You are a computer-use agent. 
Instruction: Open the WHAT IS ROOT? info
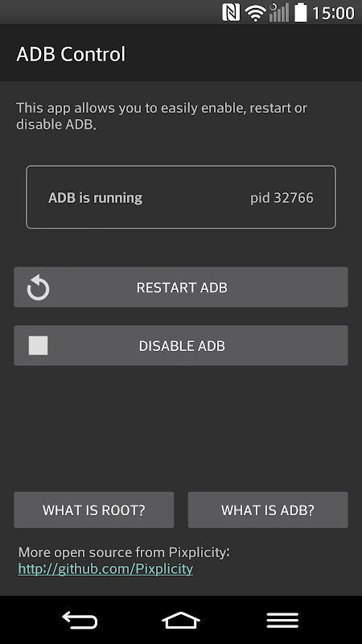click(94, 510)
